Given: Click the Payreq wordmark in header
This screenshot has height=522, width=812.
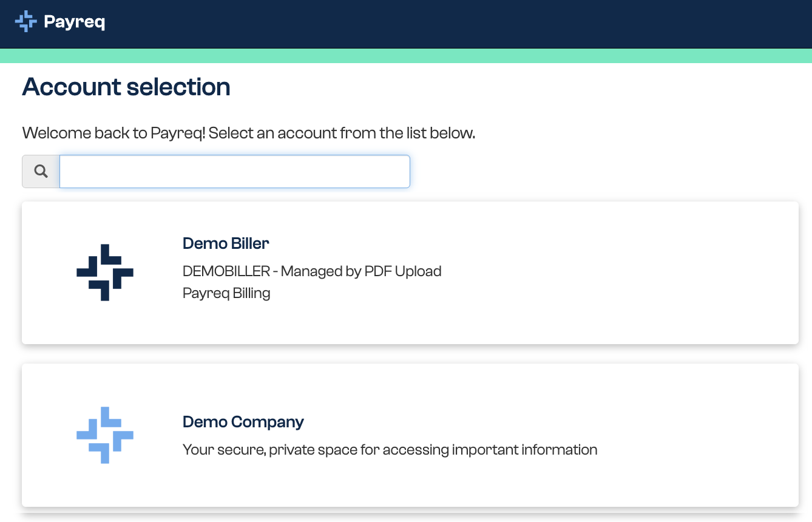Looking at the screenshot, I should coord(74,23).
